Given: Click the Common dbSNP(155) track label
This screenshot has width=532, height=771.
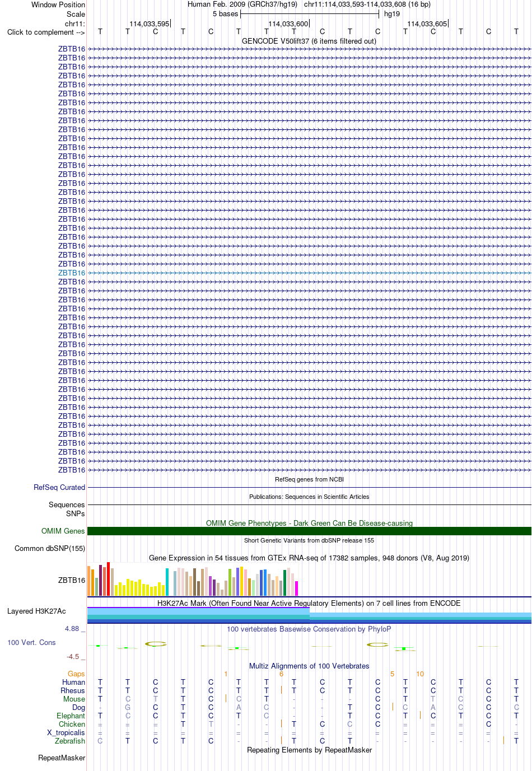Looking at the screenshot, I should [50, 548].
